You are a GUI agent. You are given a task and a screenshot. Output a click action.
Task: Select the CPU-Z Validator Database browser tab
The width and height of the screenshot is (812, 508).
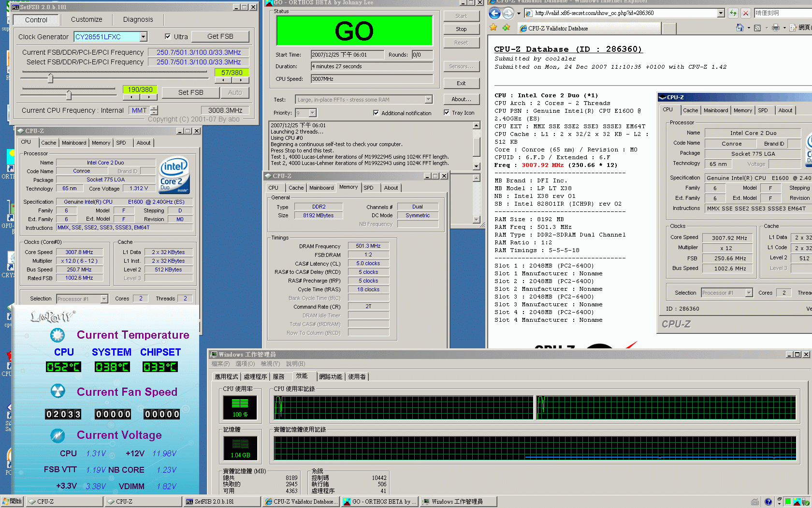pos(588,29)
